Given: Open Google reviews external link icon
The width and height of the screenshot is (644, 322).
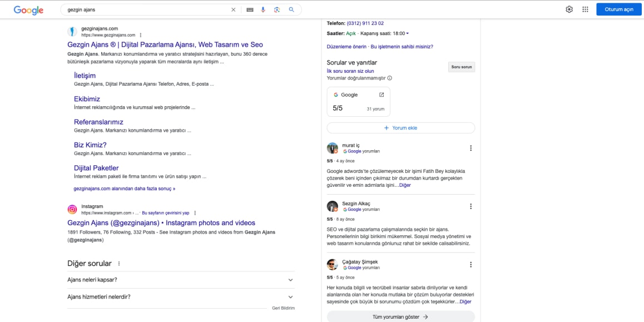Looking at the screenshot, I should pos(382,95).
